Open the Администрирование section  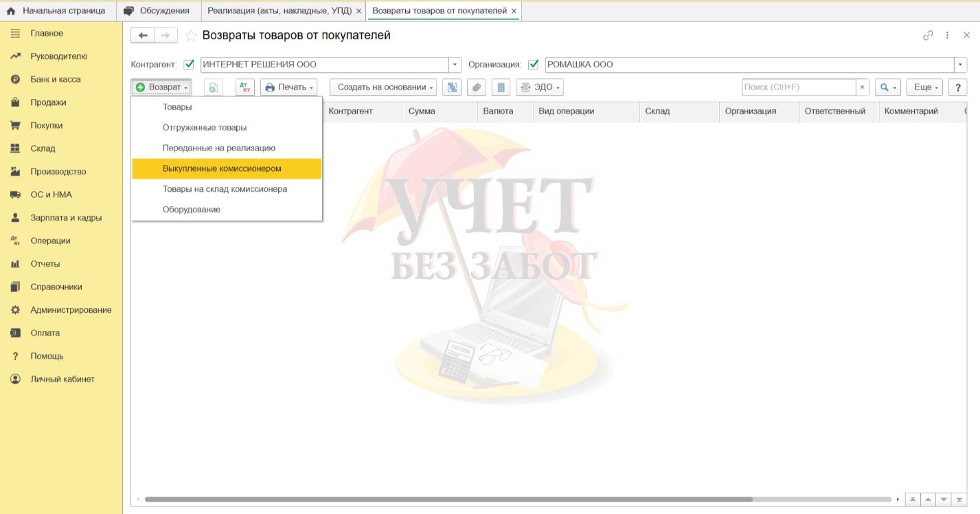point(71,310)
